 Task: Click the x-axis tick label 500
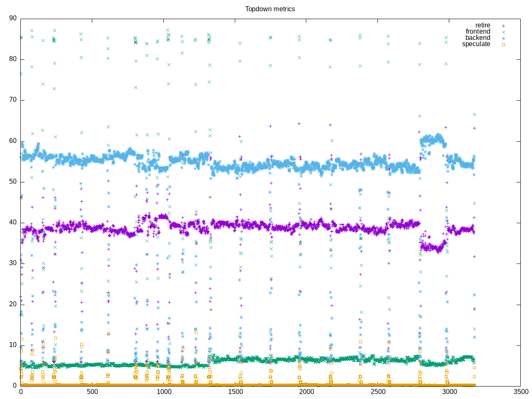tap(92, 392)
